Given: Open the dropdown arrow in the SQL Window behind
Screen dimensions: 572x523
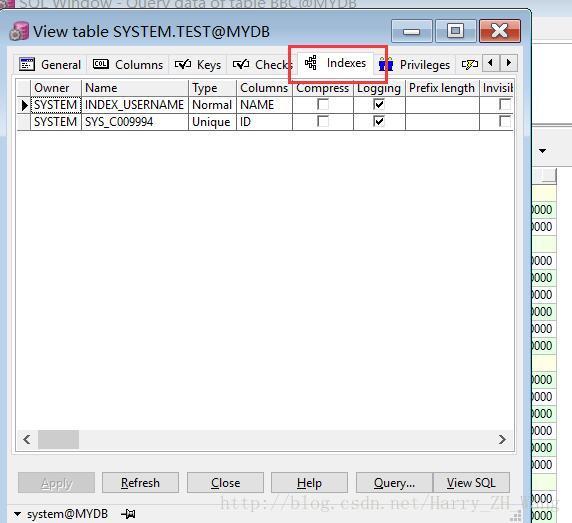Looking at the screenshot, I should [542, 151].
